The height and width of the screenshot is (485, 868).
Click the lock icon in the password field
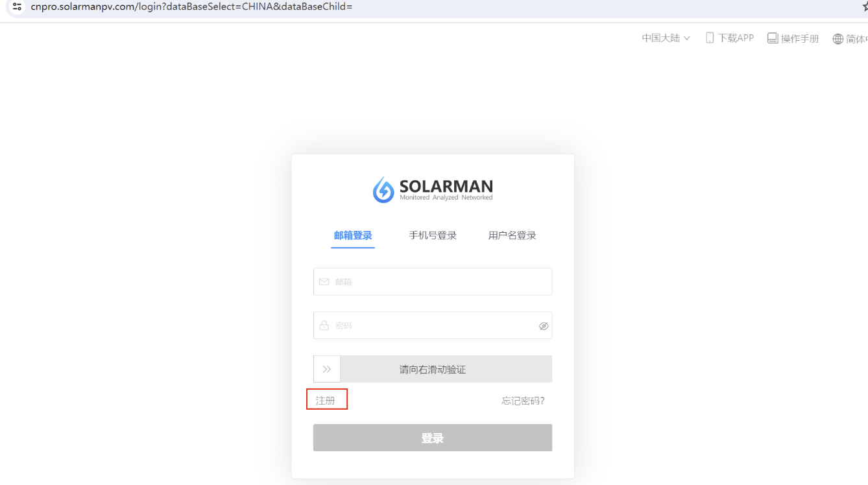324,325
